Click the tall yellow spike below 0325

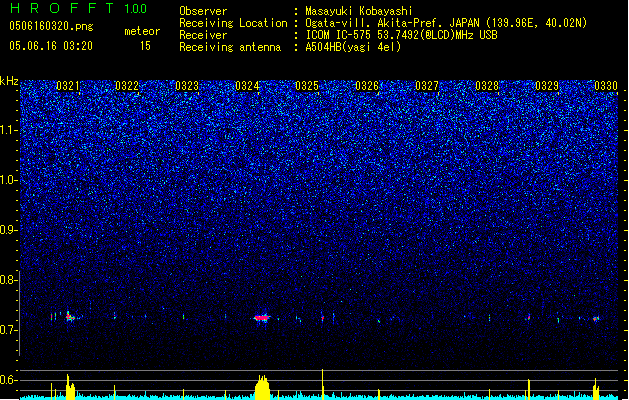(x=323, y=384)
